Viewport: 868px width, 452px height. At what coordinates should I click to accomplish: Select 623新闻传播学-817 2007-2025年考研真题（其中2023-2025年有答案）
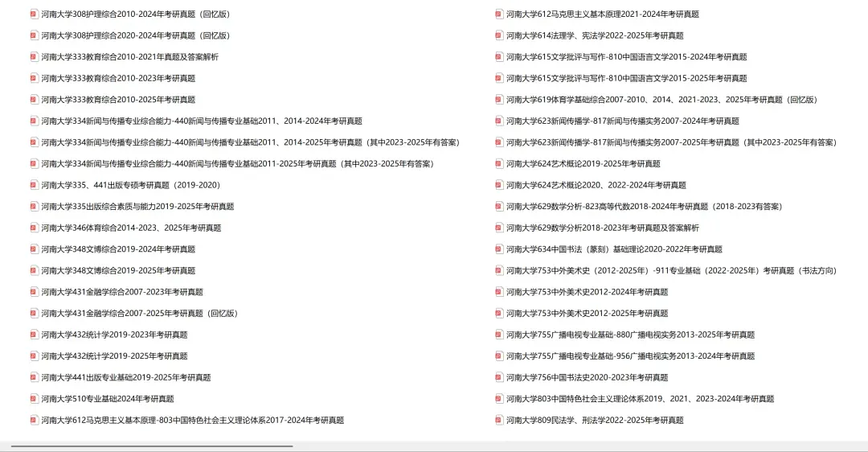pyautogui.click(x=671, y=142)
